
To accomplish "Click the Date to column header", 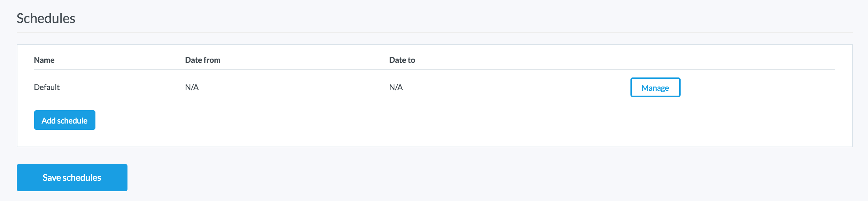I will [402, 60].
